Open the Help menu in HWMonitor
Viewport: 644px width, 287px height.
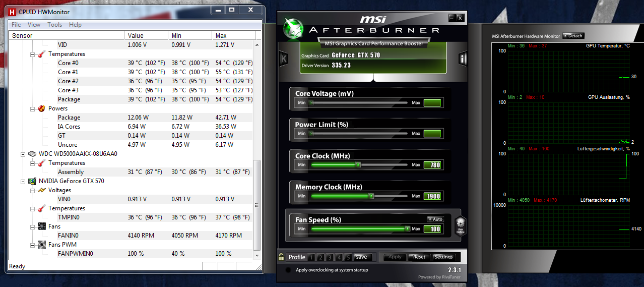(x=76, y=25)
